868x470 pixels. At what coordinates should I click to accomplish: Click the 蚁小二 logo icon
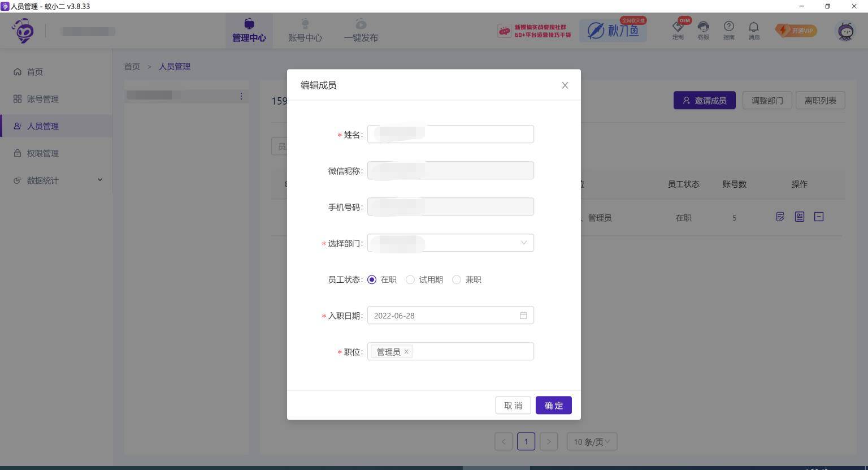[x=23, y=31]
